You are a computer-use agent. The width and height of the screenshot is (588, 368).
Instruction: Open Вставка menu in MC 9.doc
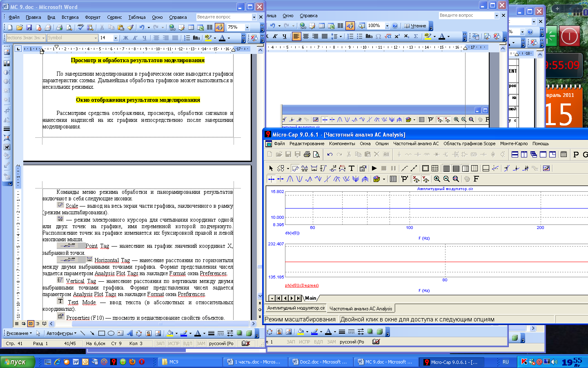coord(70,17)
